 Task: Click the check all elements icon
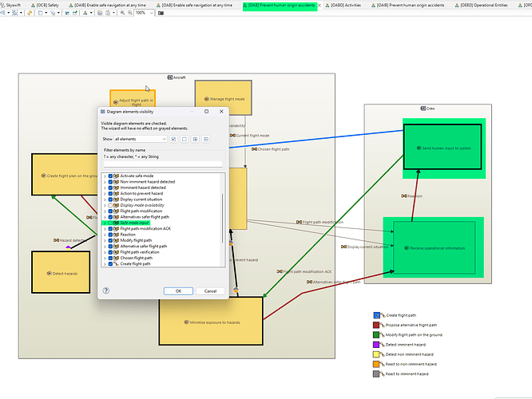(x=173, y=139)
